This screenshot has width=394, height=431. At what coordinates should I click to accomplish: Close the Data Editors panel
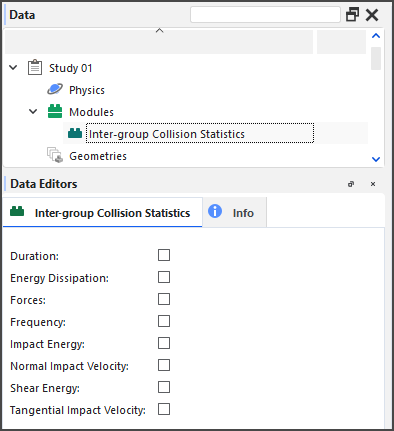(x=373, y=184)
